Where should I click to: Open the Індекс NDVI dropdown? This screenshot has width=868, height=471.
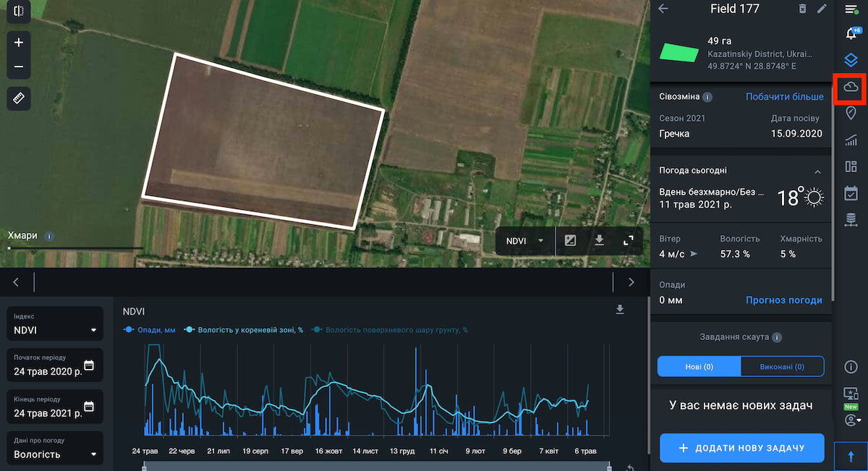click(x=54, y=331)
